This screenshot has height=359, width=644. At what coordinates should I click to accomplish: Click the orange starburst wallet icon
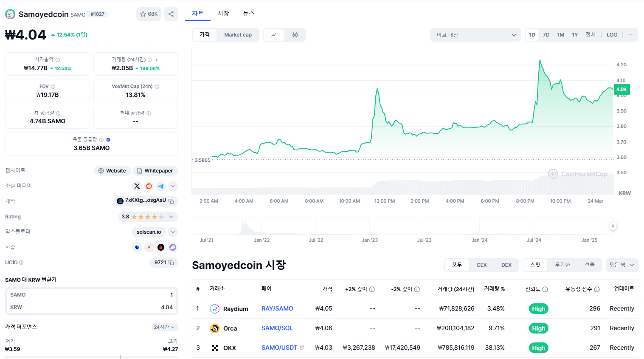pyautogui.click(x=149, y=247)
